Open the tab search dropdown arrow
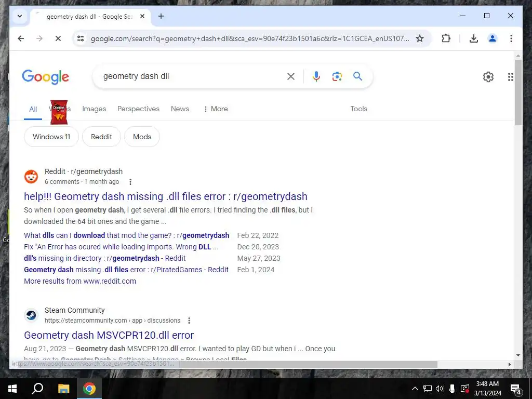This screenshot has height=399, width=532. (x=20, y=16)
